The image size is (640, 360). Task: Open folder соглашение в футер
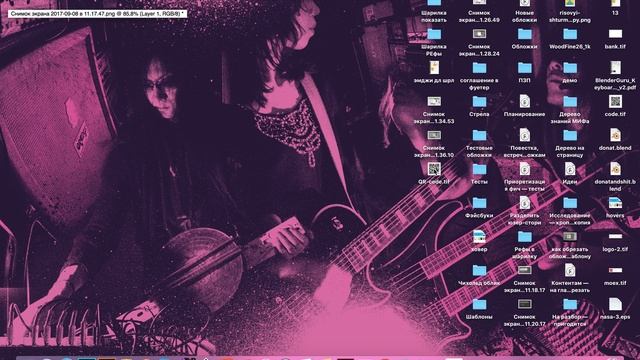(479, 67)
